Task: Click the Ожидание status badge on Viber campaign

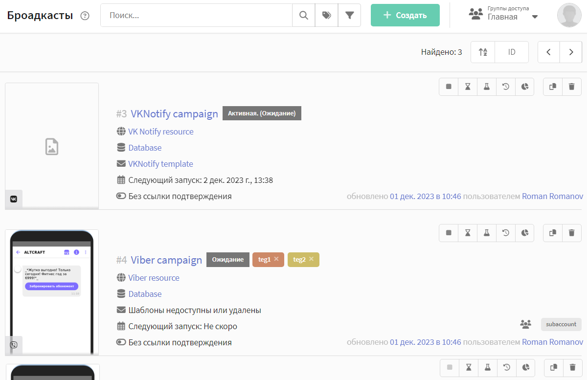Action: pyautogui.click(x=228, y=260)
